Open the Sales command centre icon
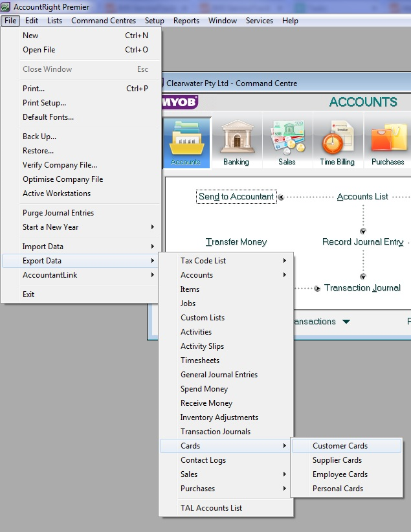This screenshot has width=411, height=532. [x=287, y=142]
